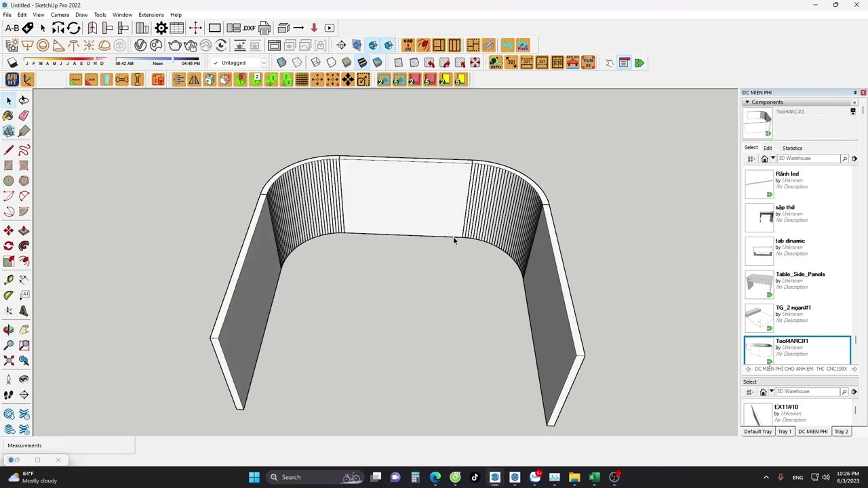Toggle shadows display button
Image resolution: width=868 pixels, height=488 pixels.
click(12, 63)
